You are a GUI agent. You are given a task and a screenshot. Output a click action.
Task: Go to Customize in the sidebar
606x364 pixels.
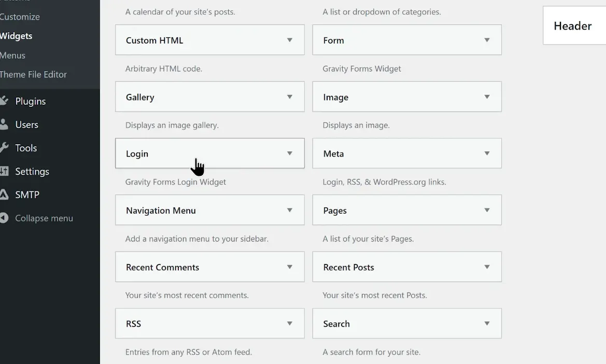[x=20, y=17]
